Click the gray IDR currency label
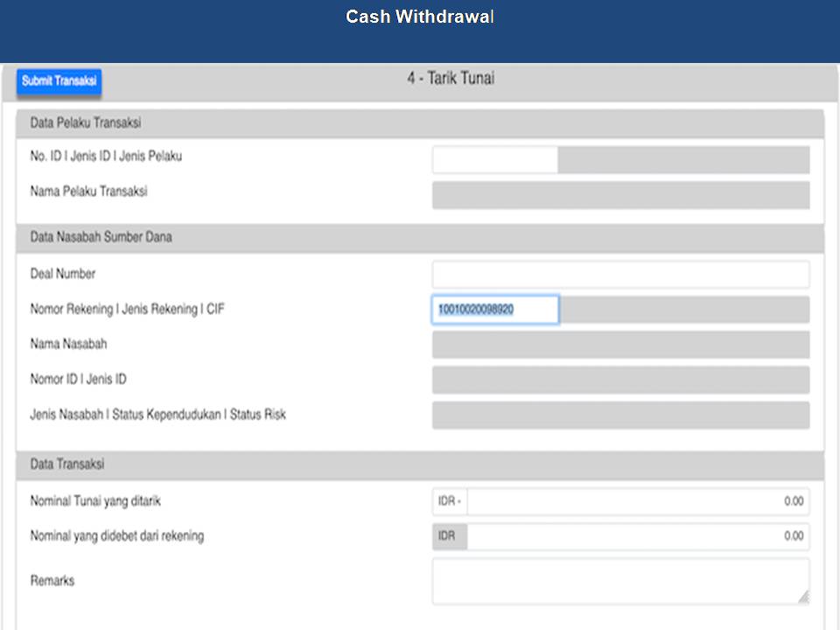Screen dimensions: 840x630 point(449,536)
